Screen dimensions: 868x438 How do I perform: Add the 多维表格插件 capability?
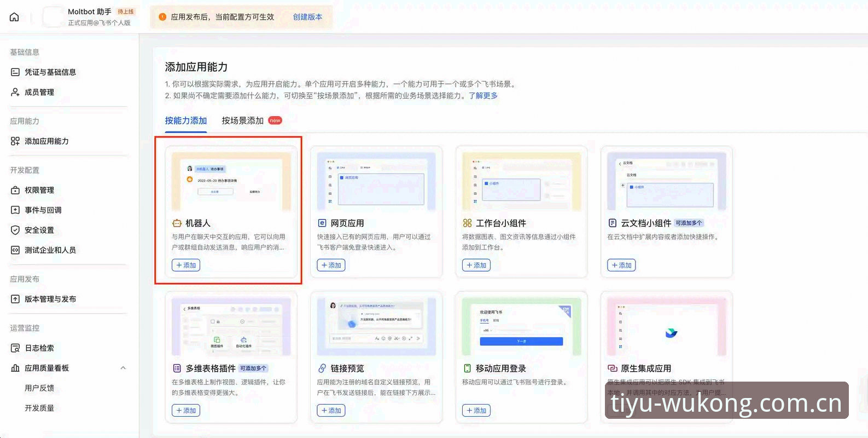186,411
